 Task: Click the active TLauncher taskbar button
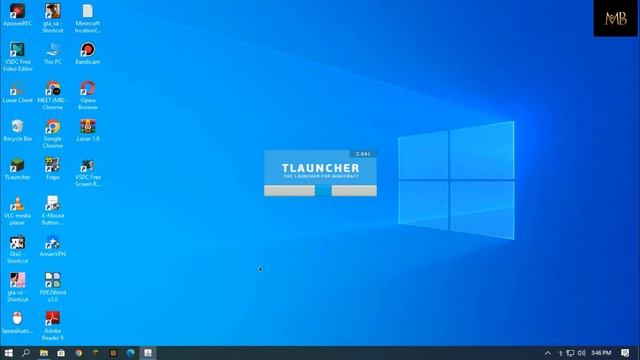click(148, 353)
